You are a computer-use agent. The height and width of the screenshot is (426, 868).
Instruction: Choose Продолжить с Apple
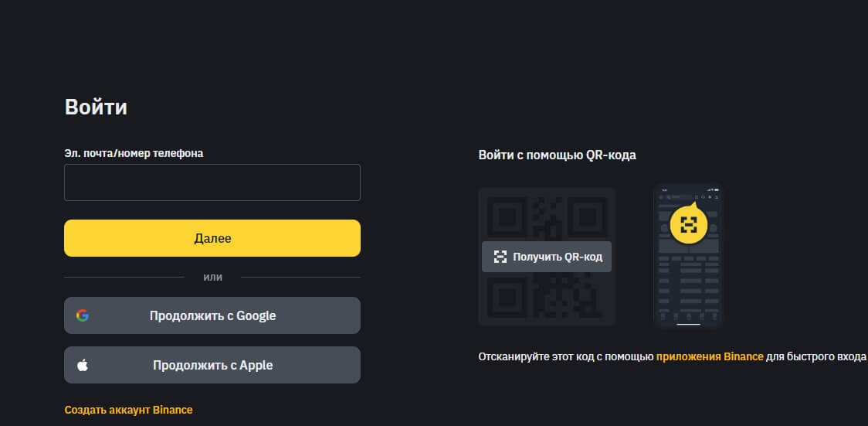[x=212, y=365]
